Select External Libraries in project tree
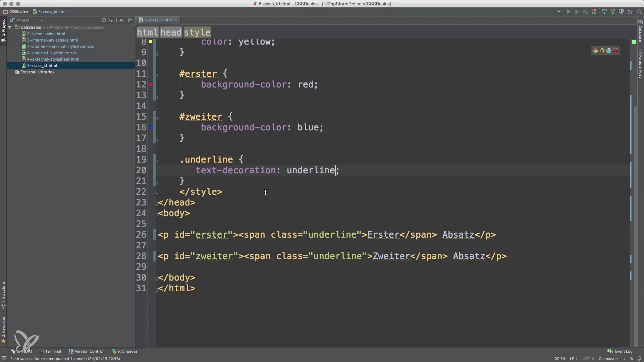The height and width of the screenshot is (362, 644). 37,72
